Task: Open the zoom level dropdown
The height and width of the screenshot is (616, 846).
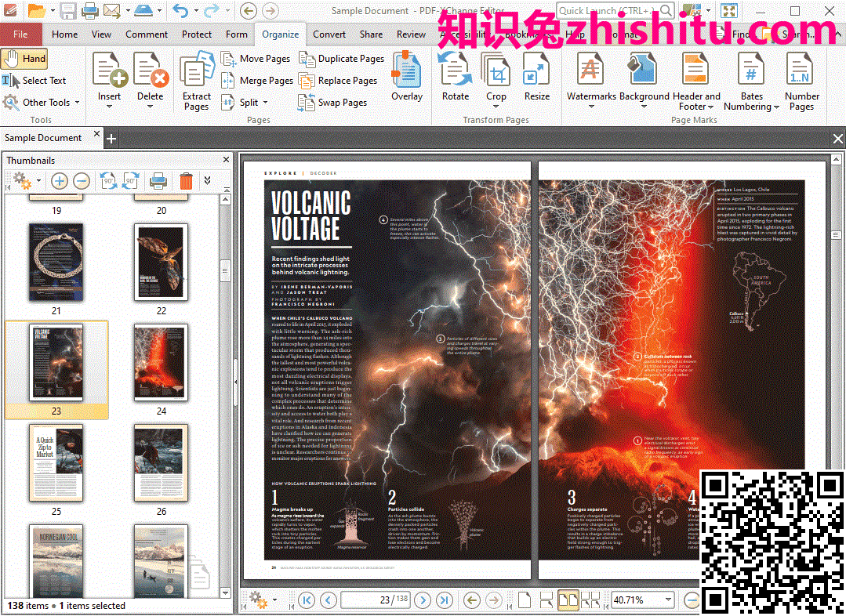Action: 669,600
